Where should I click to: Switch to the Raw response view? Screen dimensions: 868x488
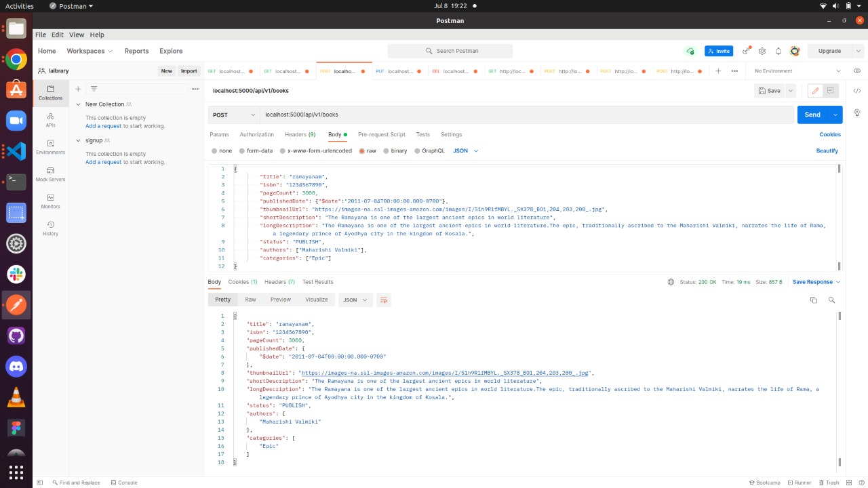[250, 300]
